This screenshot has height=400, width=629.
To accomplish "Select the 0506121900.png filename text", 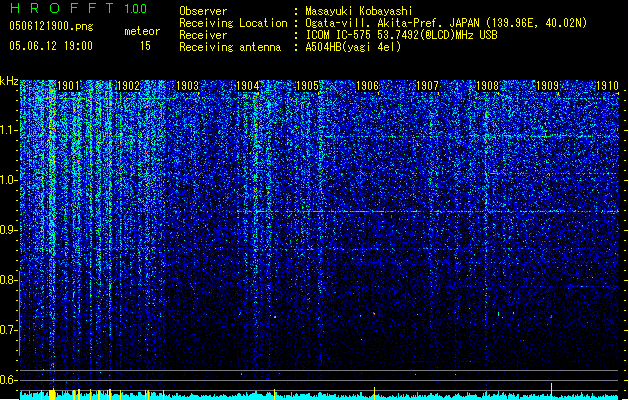I will (51, 26).
